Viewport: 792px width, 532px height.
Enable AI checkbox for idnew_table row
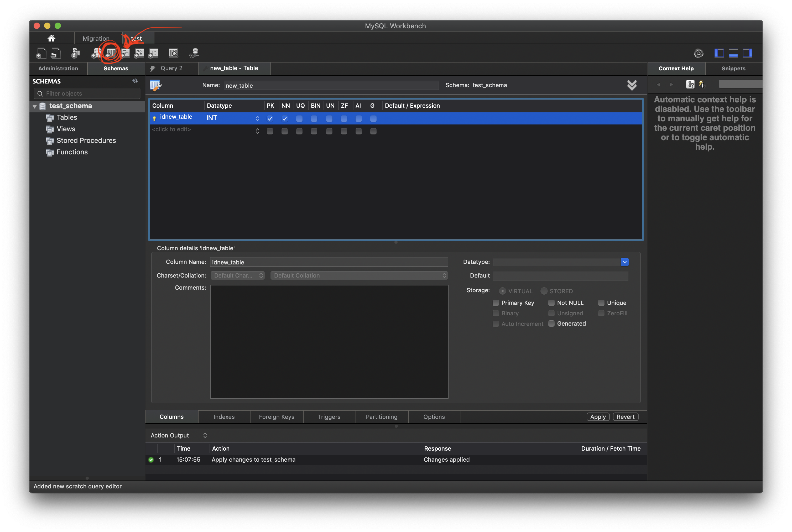(x=358, y=119)
